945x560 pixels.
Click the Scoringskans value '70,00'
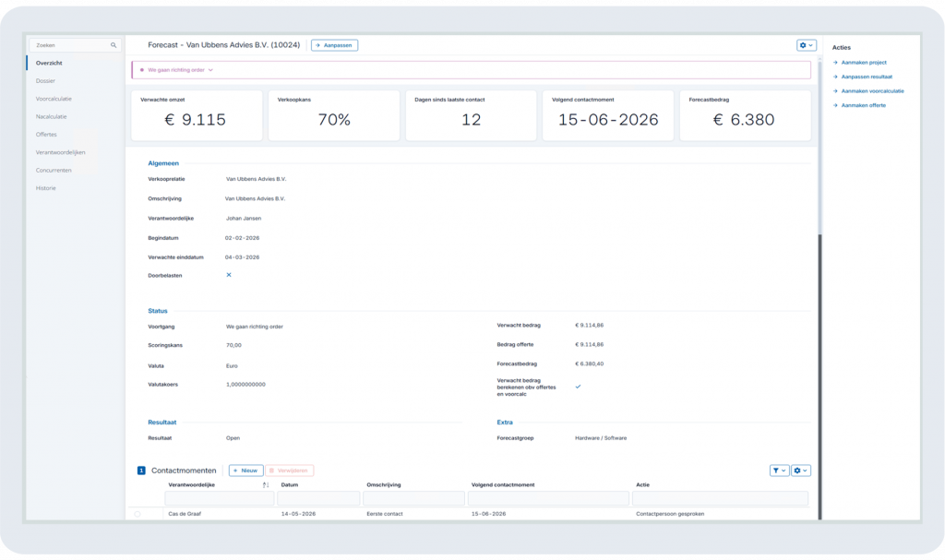(233, 345)
